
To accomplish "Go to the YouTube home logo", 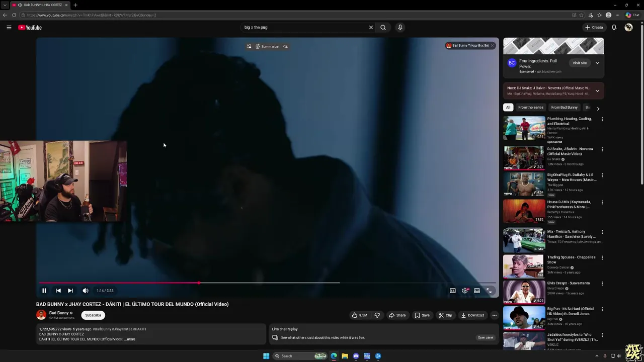I will click(30, 27).
